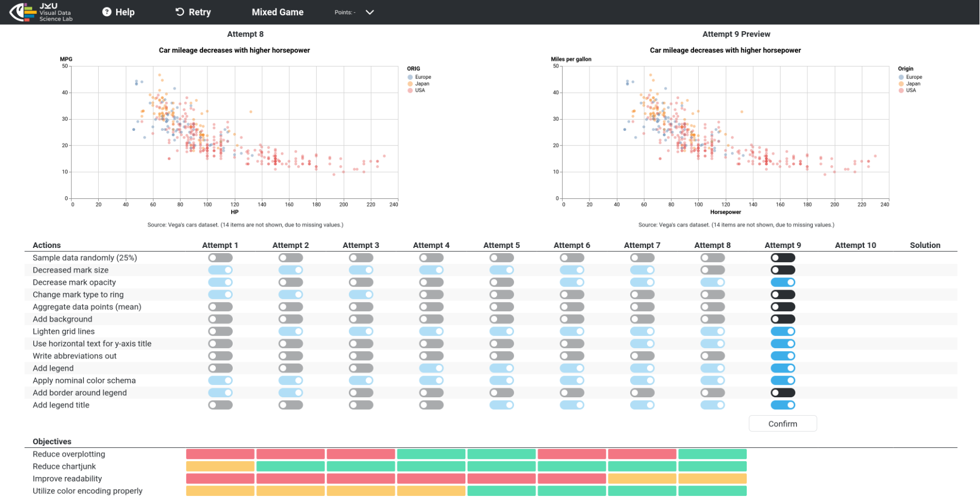Click the Reduce overplotting objective label
The width and height of the screenshot is (980, 497).
[69, 454]
